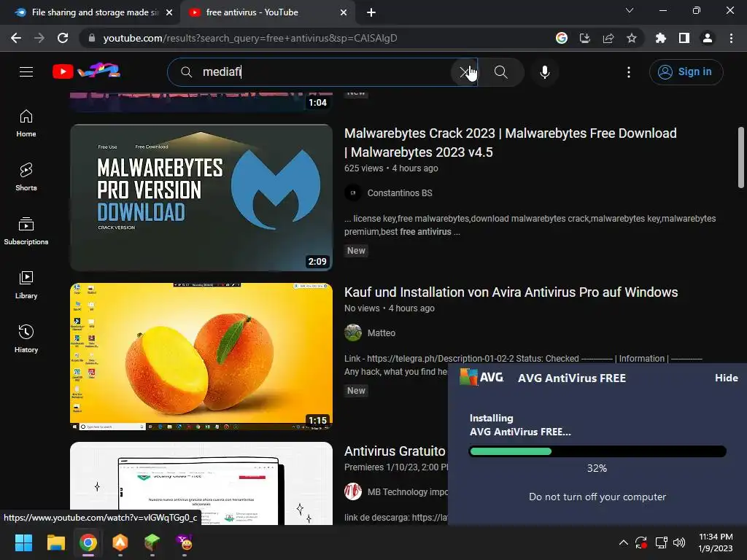Toggle Chrome side panel icon

click(684, 38)
